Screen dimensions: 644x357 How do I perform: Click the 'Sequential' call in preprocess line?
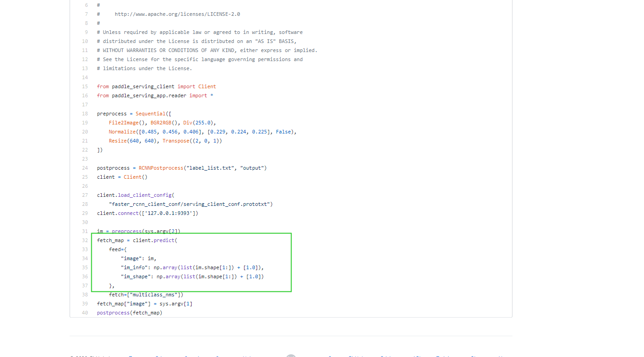click(x=150, y=114)
